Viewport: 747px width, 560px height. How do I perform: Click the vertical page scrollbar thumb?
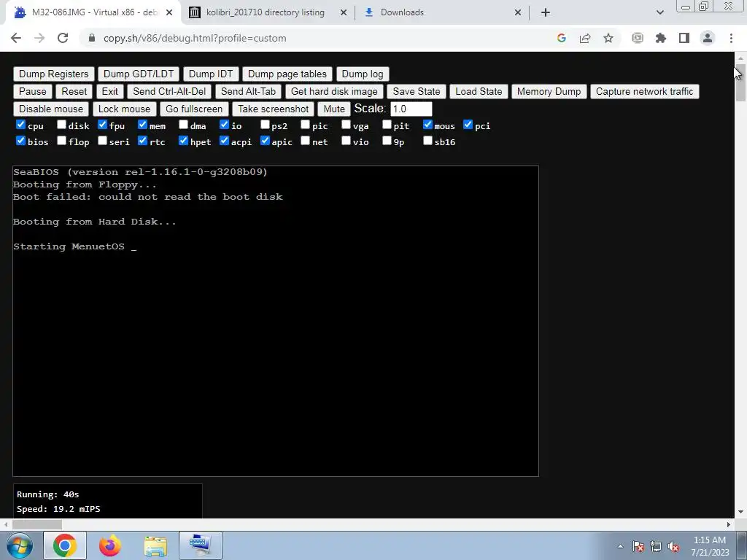pyautogui.click(x=740, y=82)
